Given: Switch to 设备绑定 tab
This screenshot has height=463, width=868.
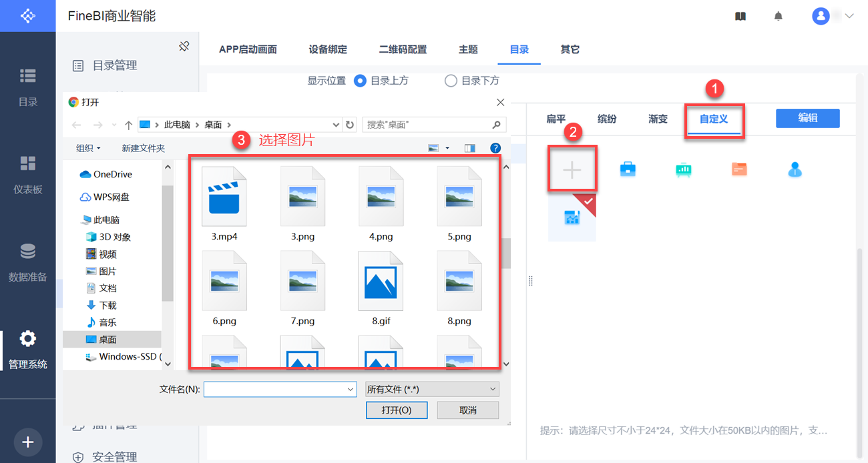Looking at the screenshot, I should click(328, 49).
